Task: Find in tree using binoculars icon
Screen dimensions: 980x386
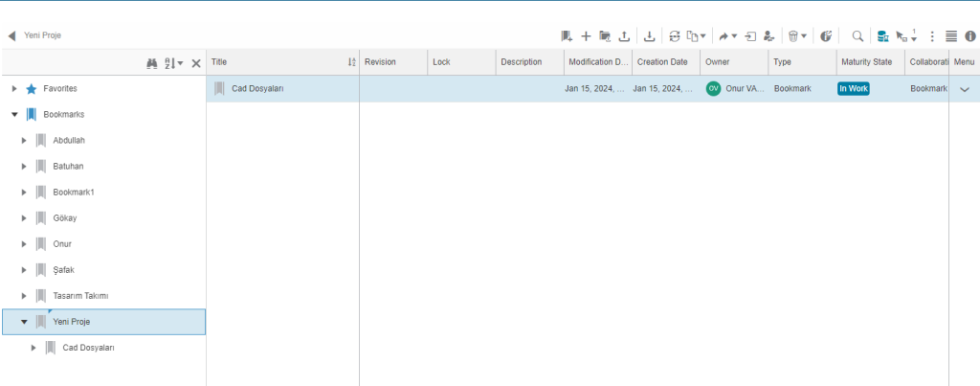Action: (x=151, y=63)
